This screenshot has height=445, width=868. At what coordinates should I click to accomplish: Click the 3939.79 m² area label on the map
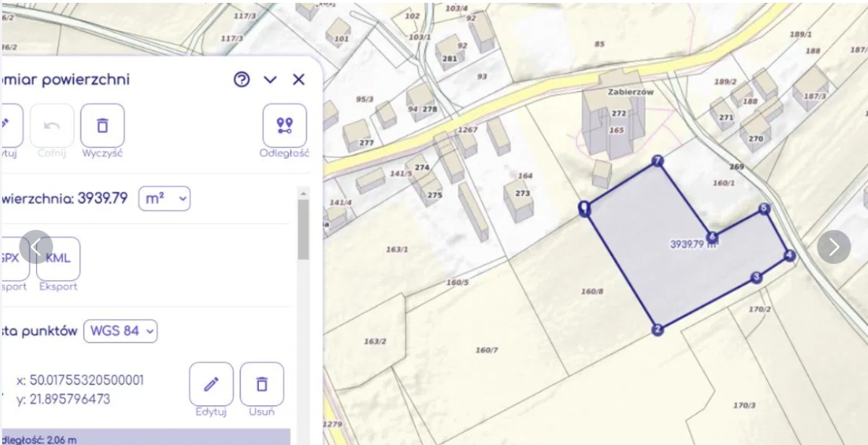click(692, 245)
